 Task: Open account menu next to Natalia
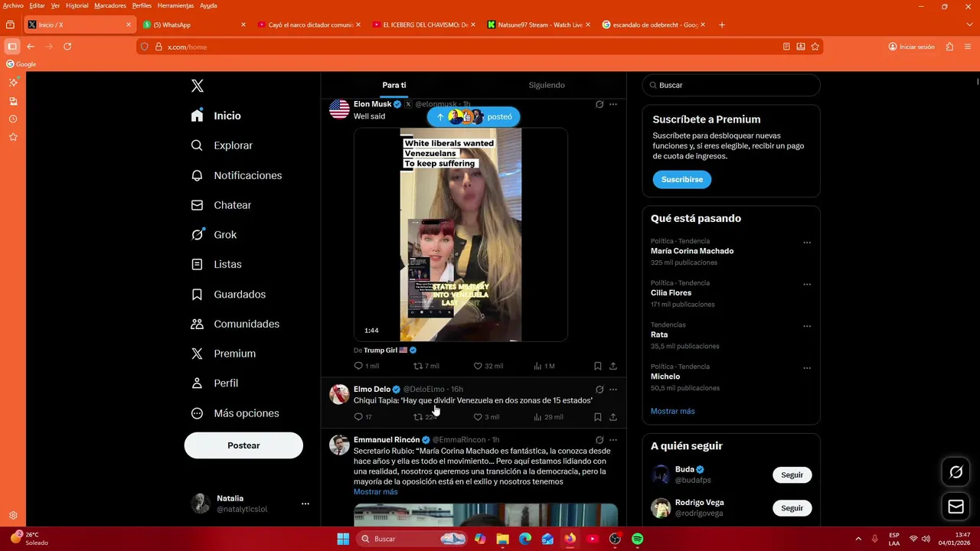pos(305,504)
